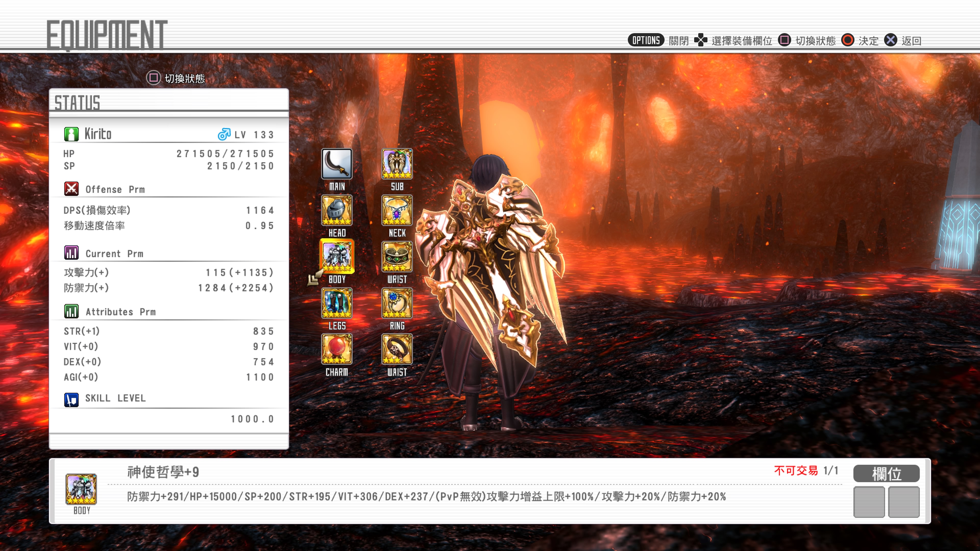Screen dimensions: 980x551
Task: Click the 欄位 slot header button
Action: (x=886, y=474)
